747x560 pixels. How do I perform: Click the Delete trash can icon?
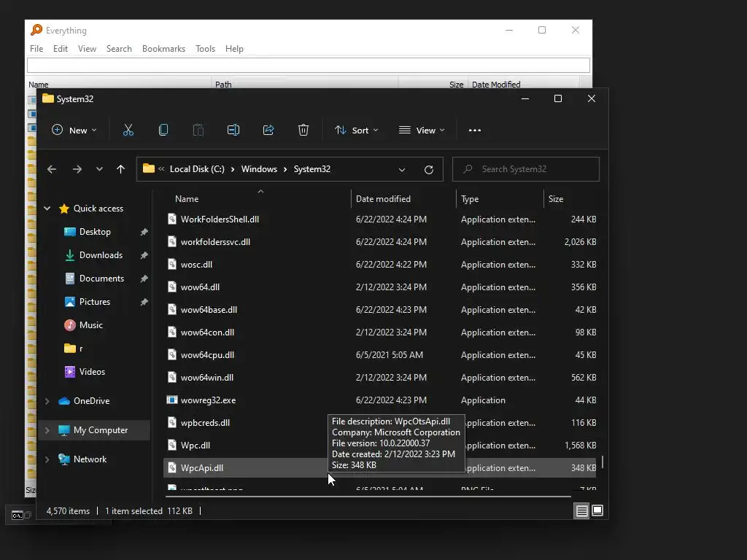tap(303, 130)
